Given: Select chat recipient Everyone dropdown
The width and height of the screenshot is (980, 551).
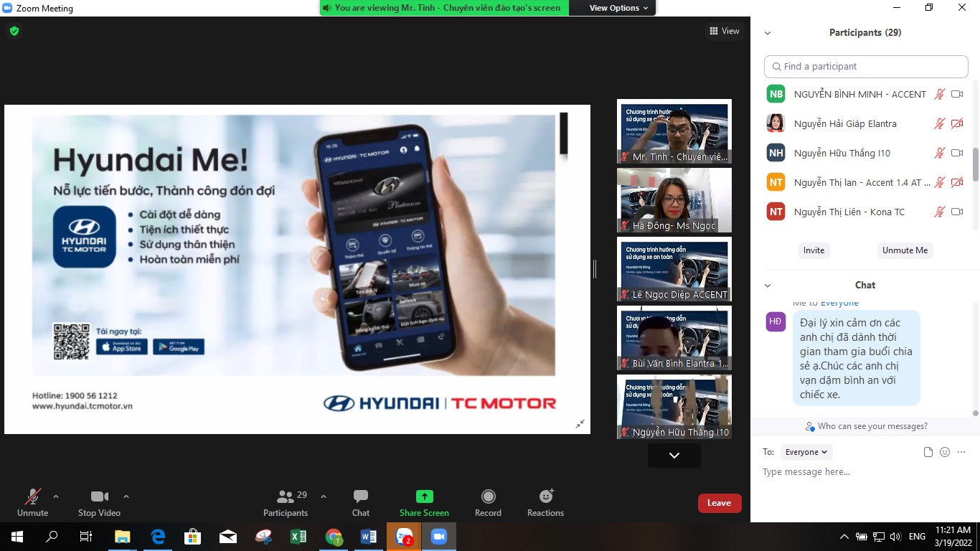Looking at the screenshot, I should pos(807,452).
